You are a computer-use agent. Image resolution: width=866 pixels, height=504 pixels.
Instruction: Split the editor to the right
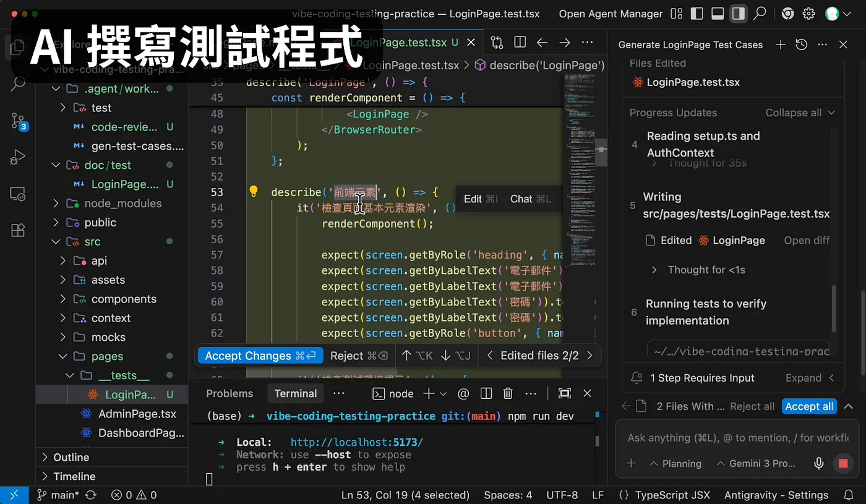click(x=520, y=42)
